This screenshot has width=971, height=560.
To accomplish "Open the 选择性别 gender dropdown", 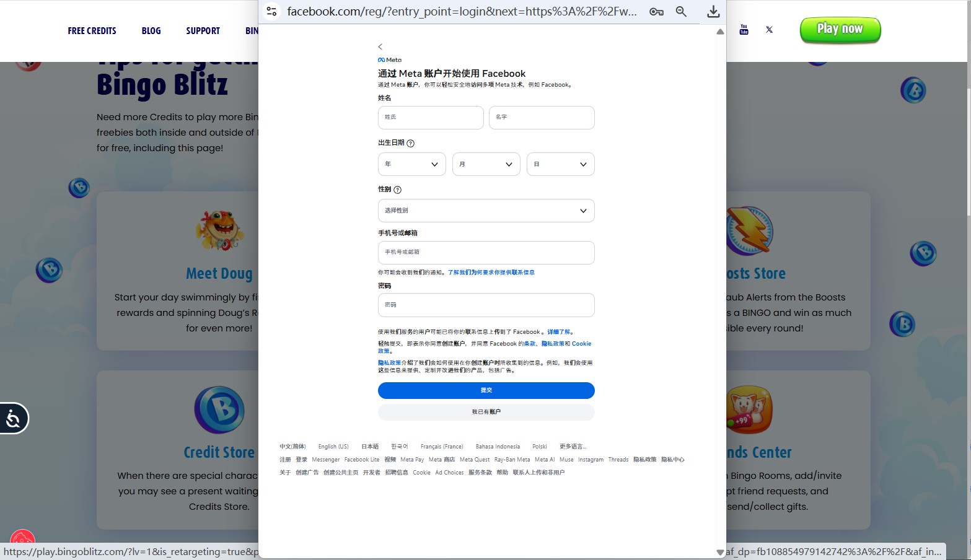I will point(486,211).
